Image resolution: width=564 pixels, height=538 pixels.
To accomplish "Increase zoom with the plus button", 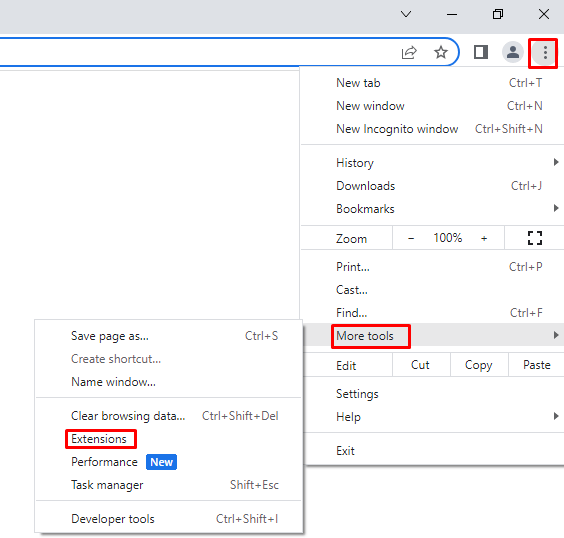I will [484, 238].
